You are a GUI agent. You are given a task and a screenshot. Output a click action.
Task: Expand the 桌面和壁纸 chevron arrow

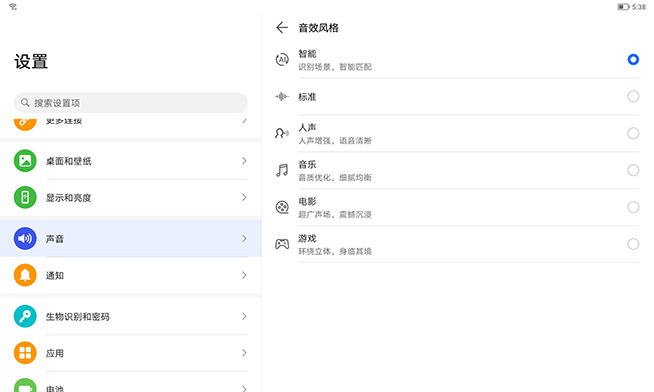click(244, 161)
